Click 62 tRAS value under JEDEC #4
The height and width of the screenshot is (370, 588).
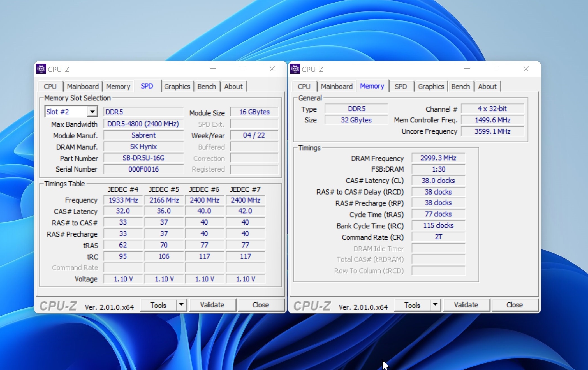(x=123, y=245)
